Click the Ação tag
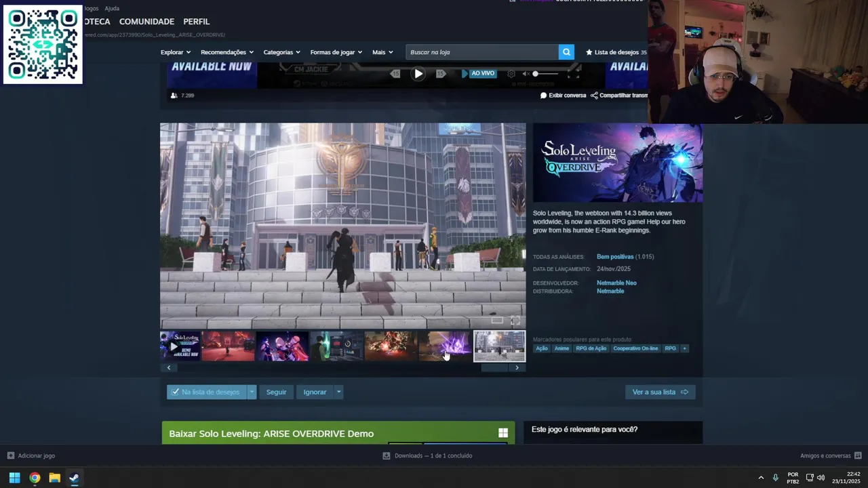Screen dimensions: 868x488 542,348
